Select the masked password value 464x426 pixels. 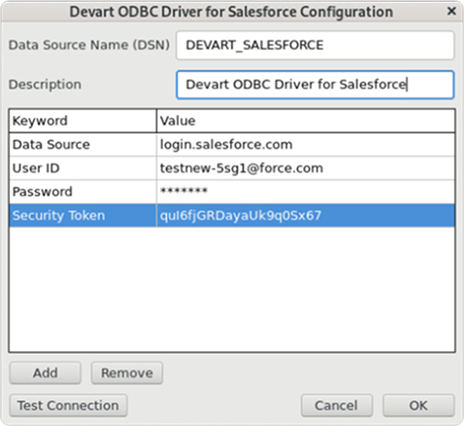point(306,192)
